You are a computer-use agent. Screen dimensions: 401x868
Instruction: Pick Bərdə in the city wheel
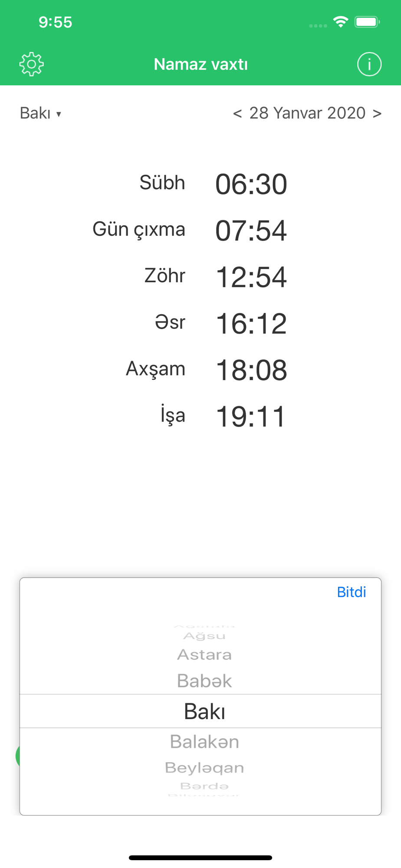tap(204, 786)
